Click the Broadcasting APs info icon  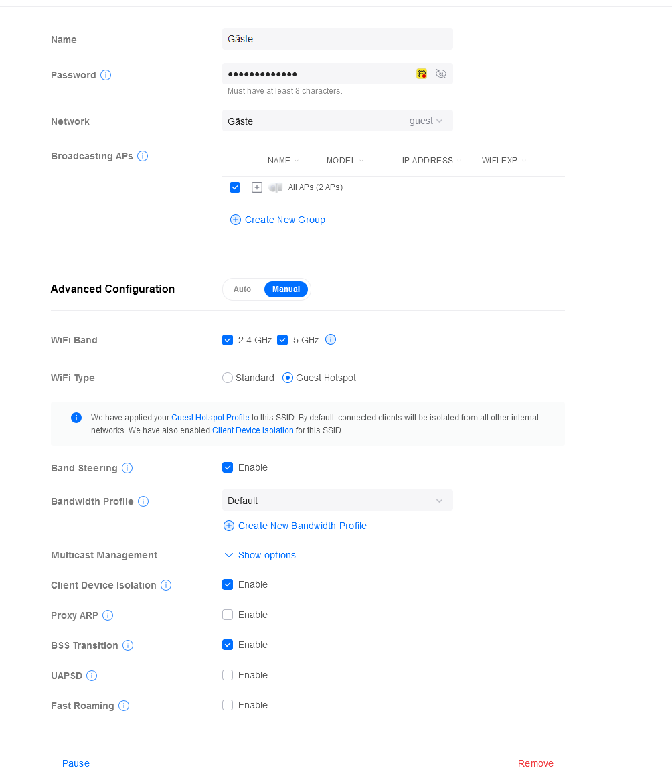click(143, 156)
